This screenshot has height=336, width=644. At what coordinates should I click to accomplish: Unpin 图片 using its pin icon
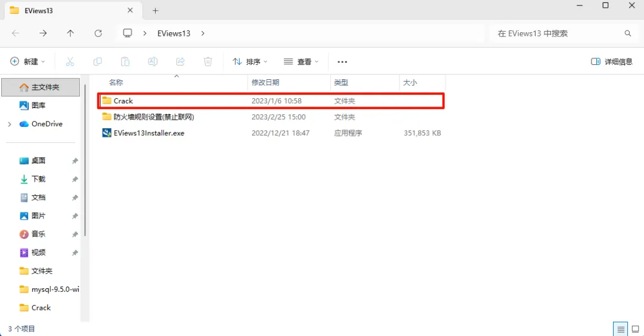(x=75, y=216)
